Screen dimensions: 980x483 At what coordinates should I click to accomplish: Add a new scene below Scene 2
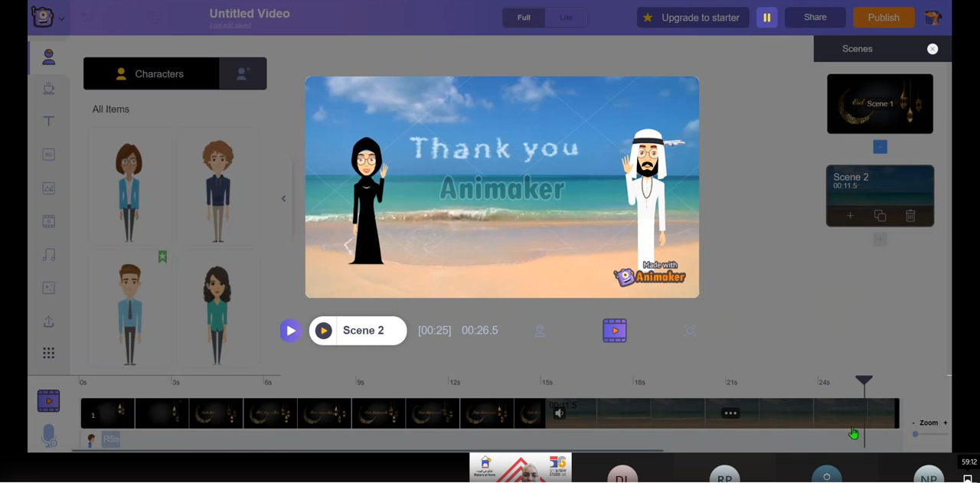click(880, 240)
